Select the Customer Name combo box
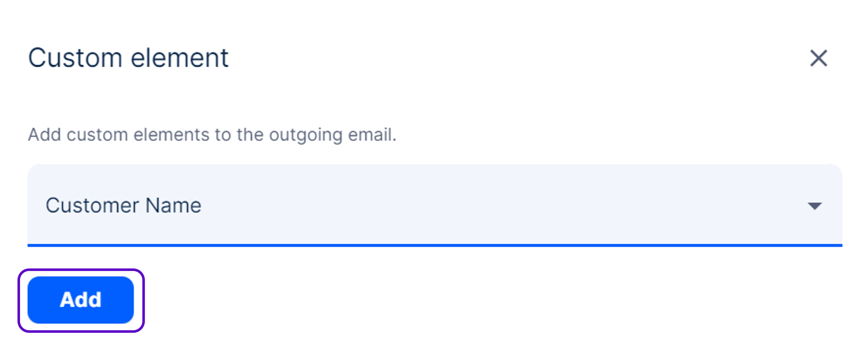868x362 pixels. coord(435,205)
